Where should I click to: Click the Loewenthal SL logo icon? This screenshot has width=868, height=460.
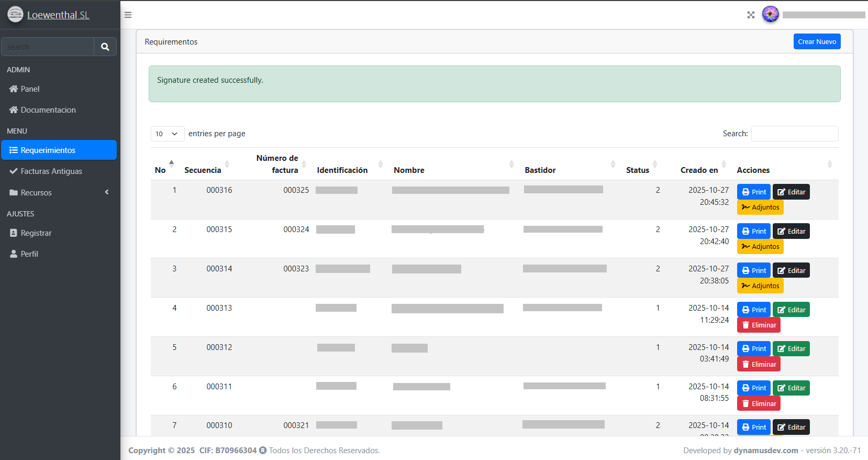pos(15,15)
